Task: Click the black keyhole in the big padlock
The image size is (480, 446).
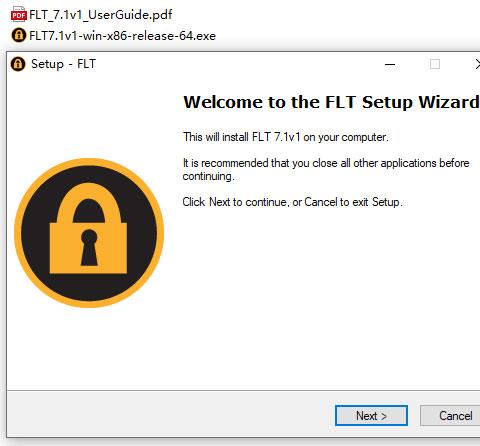Action: [89, 247]
